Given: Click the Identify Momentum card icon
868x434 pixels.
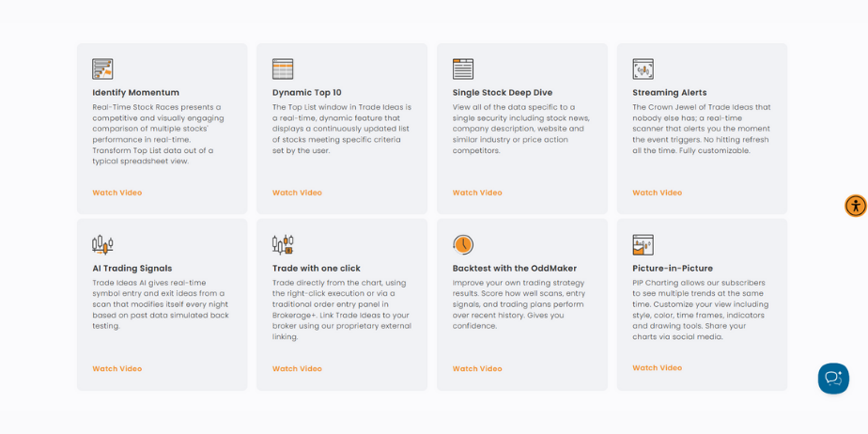Looking at the screenshot, I should [x=102, y=69].
